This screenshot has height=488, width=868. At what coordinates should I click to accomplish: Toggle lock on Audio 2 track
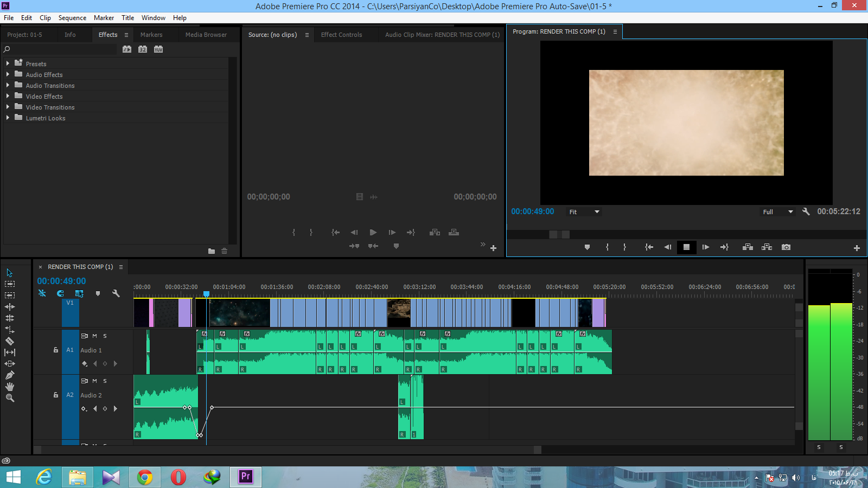(x=56, y=395)
